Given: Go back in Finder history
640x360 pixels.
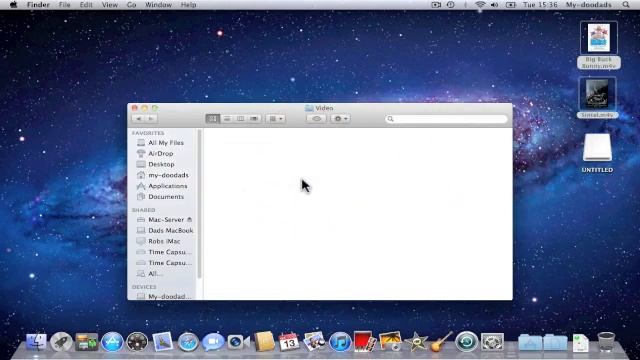Looking at the screenshot, I should click(139, 118).
